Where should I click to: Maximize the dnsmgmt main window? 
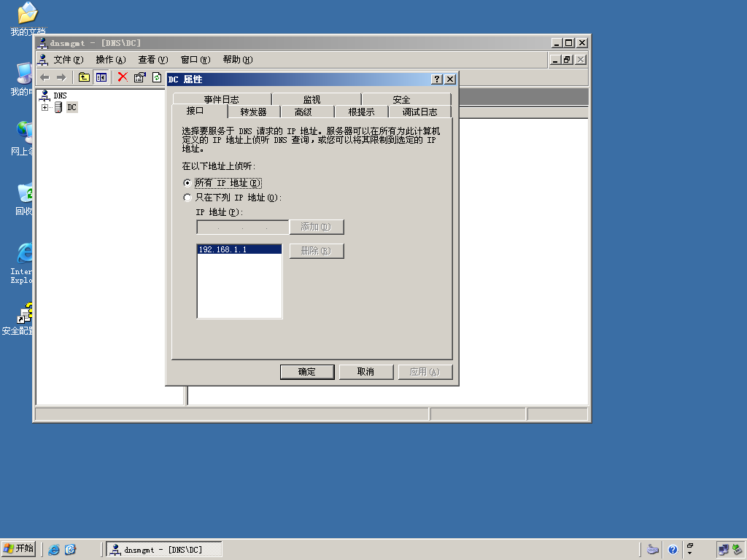568,43
